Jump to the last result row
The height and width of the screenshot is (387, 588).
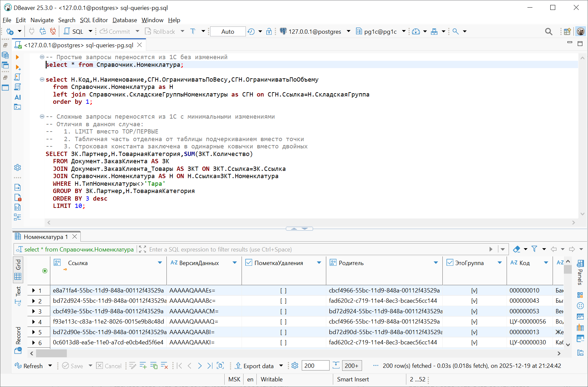(x=209, y=366)
